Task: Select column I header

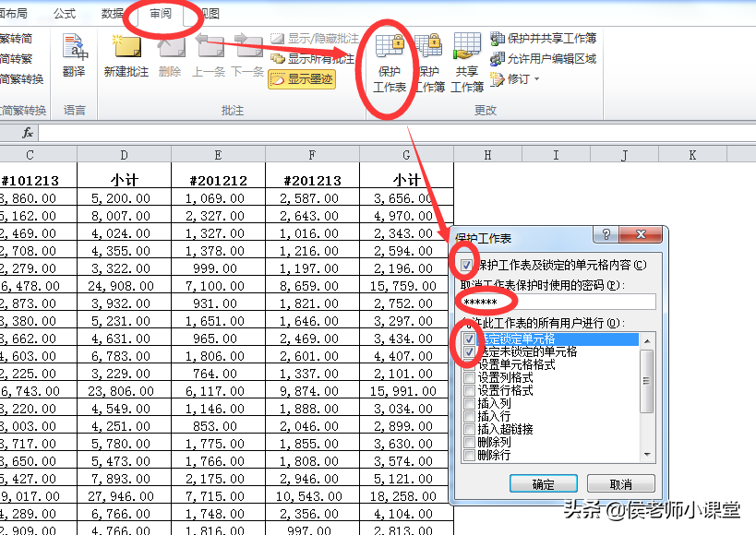Action: point(556,155)
